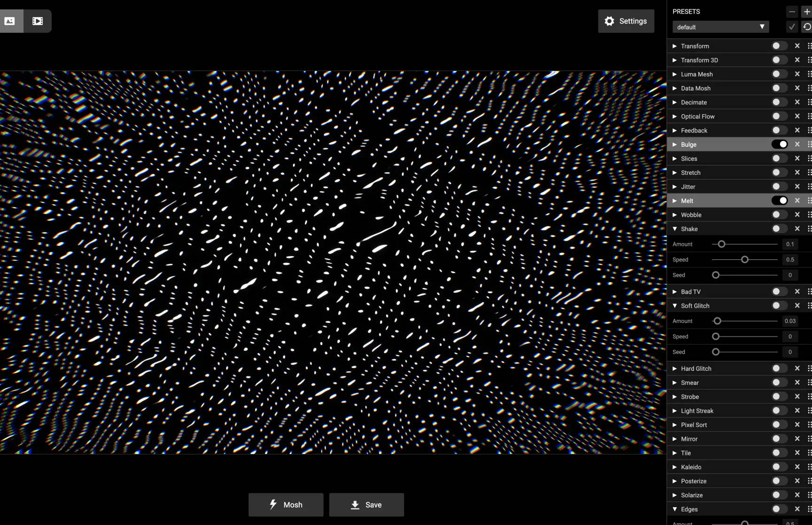Remove the Transform effect with its X
The width and height of the screenshot is (812, 525).
click(x=797, y=46)
